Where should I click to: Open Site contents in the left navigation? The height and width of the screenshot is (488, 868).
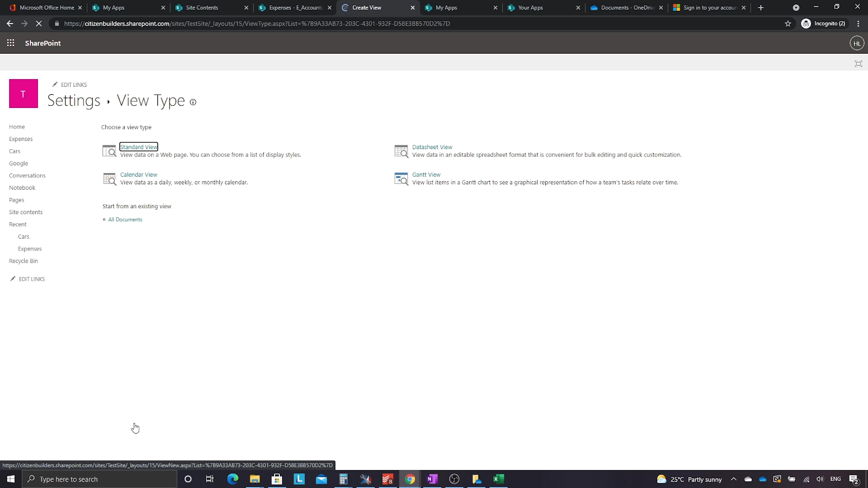tap(25, 212)
